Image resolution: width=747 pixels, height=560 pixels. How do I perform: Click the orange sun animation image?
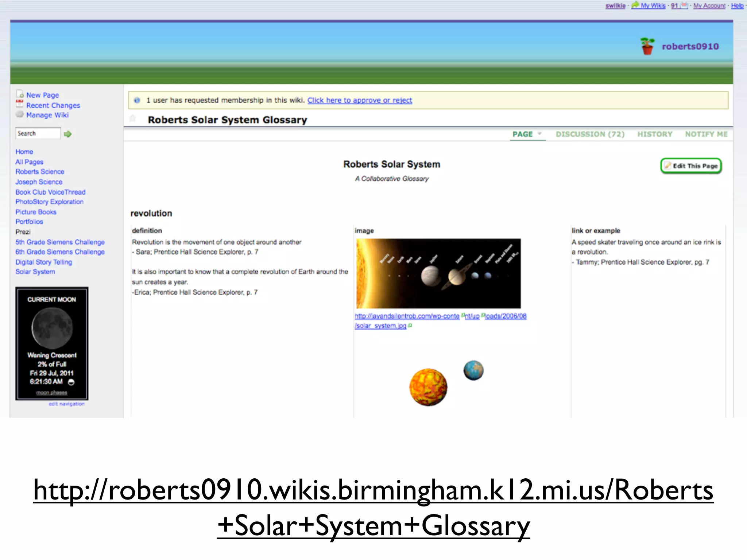[x=428, y=387]
